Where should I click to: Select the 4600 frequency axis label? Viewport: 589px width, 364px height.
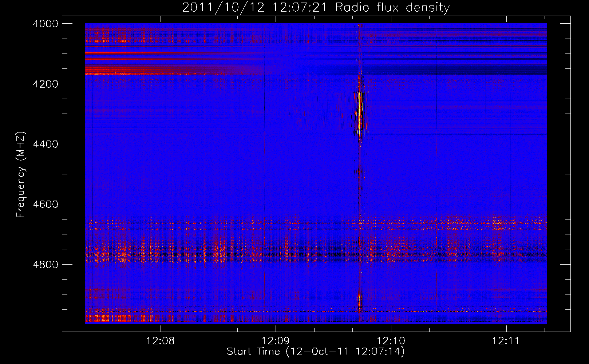(46, 204)
